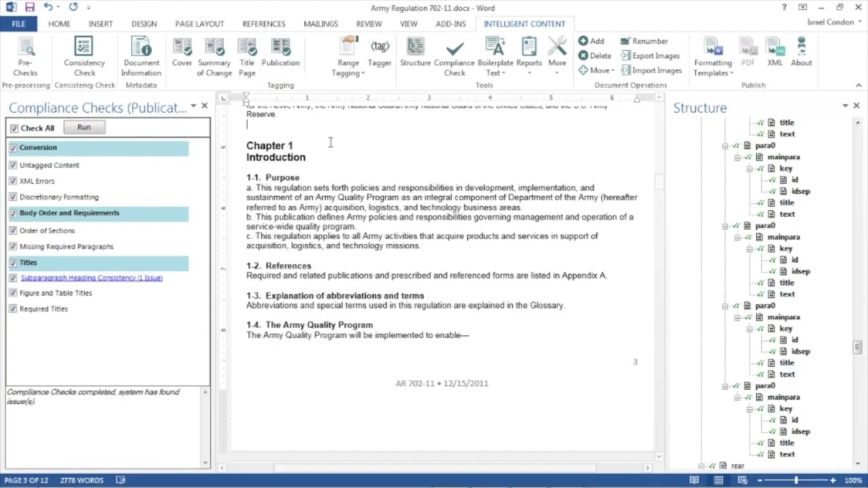
Task: Click Export Images command
Action: (x=650, y=56)
